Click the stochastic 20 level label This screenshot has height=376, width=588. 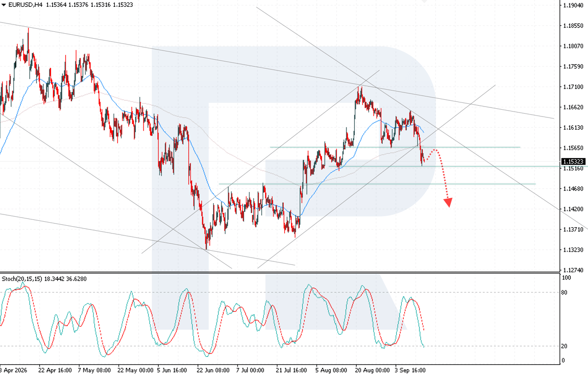[564, 346]
